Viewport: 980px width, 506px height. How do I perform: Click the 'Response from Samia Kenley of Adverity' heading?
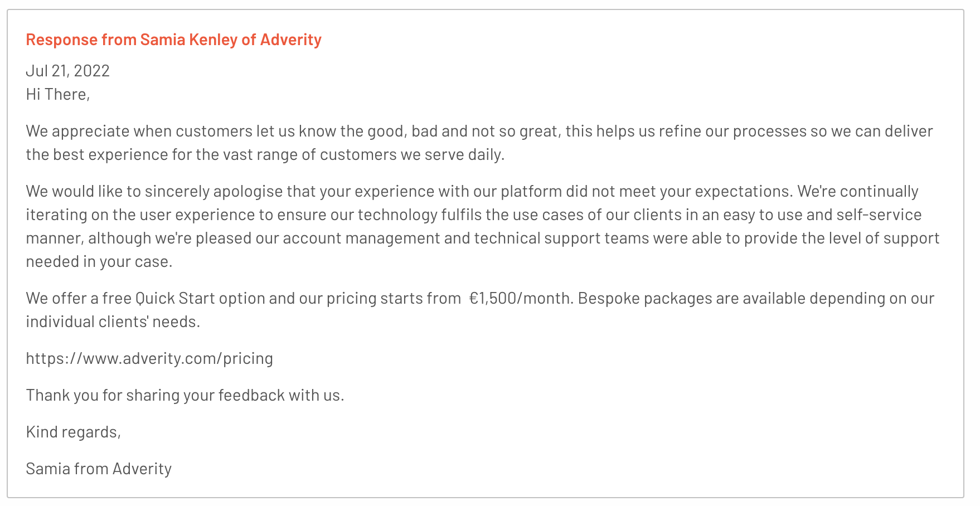pyautogui.click(x=174, y=40)
